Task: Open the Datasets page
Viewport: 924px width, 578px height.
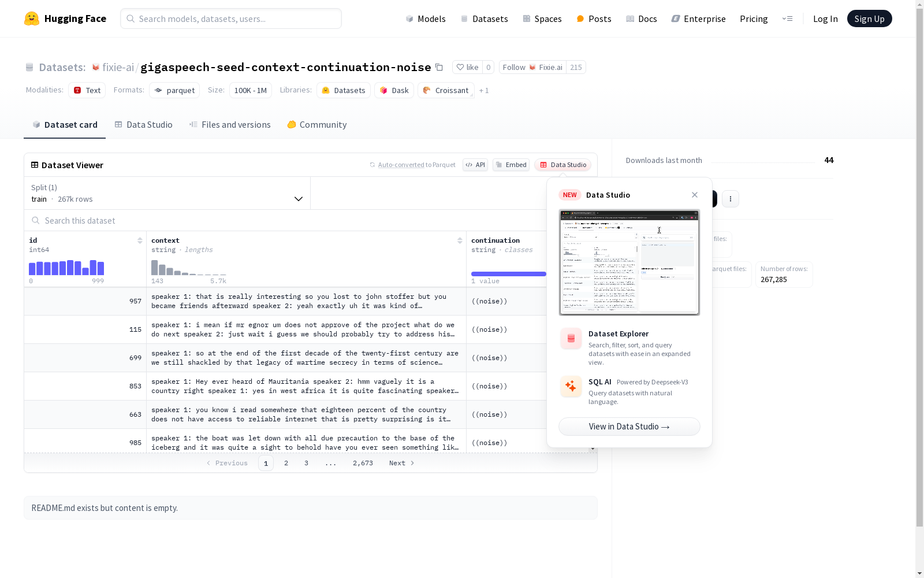Action: pos(484,18)
